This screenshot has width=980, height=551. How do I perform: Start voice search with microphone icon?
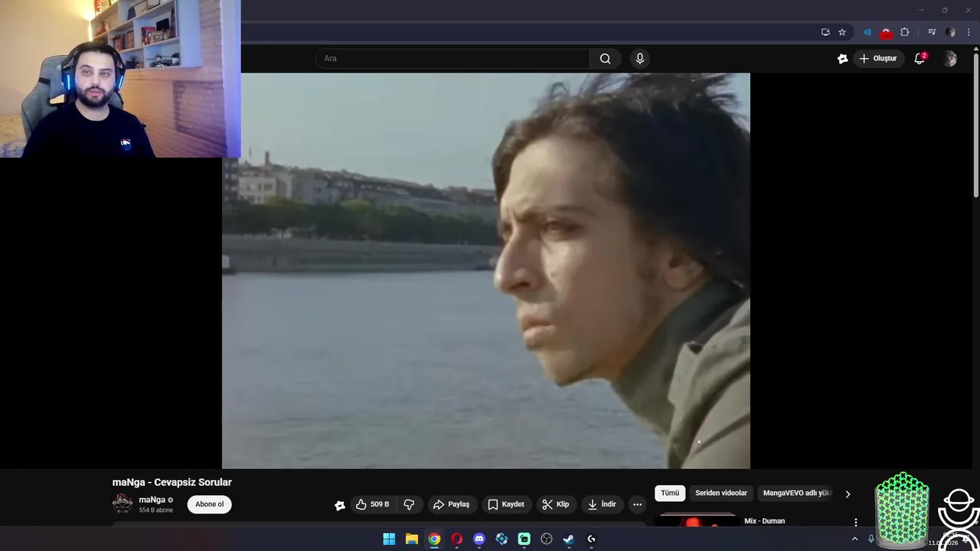pyautogui.click(x=640, y=58)
